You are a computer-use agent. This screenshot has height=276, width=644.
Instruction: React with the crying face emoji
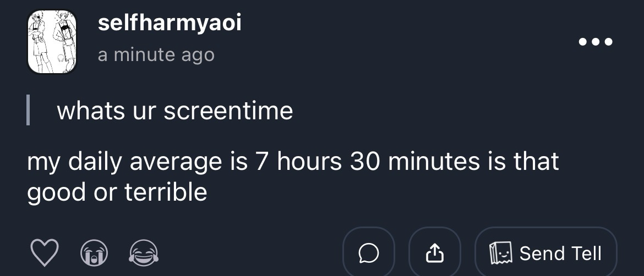point(94,253)
